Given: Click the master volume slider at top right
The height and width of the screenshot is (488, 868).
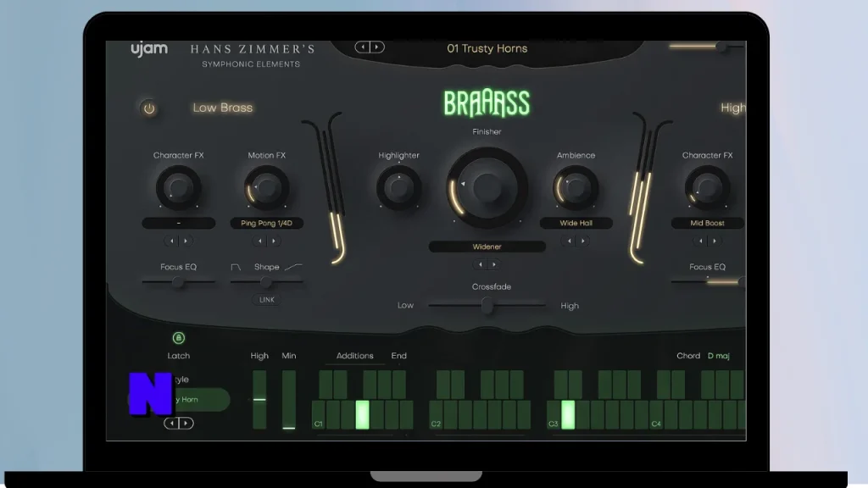Looking at the screenshot, I should click(x=707, y=47).
